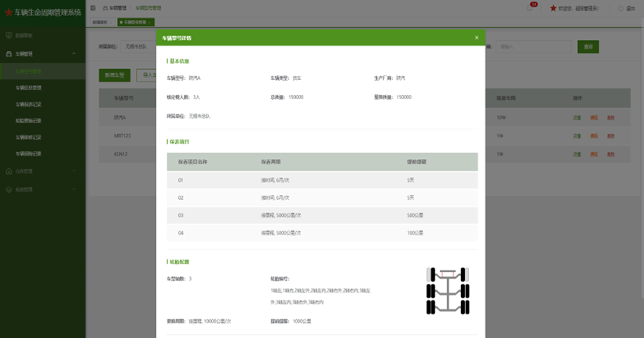Click the tire axle layout diagram

coord(446,292)
